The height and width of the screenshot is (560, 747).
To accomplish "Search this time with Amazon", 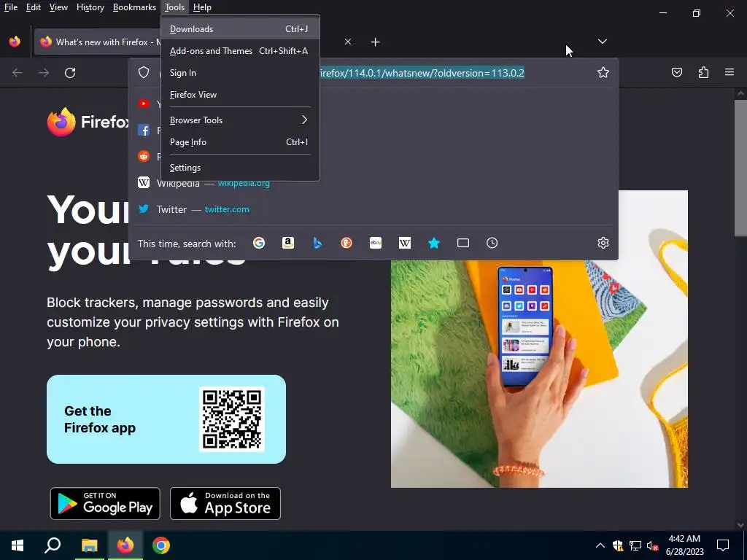I will (287, 244).
